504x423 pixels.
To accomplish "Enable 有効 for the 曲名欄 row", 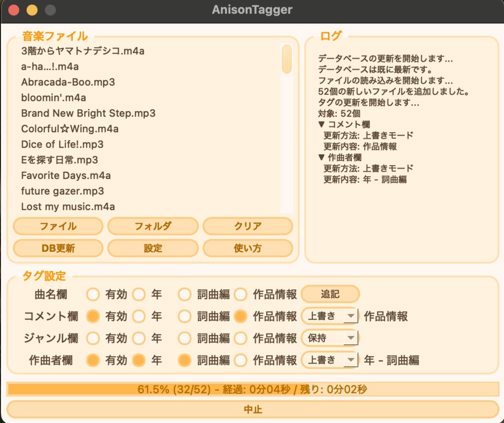I will click(93, 294).
